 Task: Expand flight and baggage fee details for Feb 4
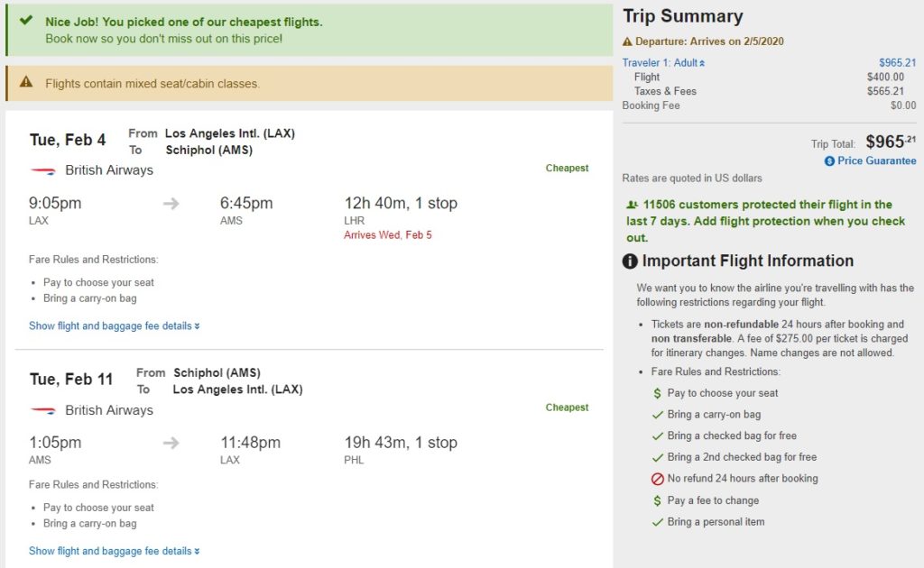pyautogui.click(x=114, y=325)
